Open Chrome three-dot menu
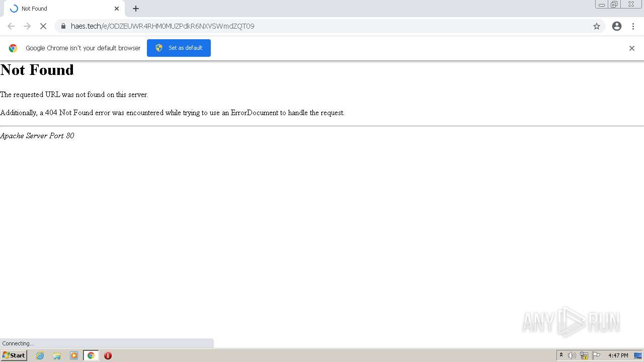The height and width of the screenshot is (362, 644). pyautogui.click(x=633, y=26)
